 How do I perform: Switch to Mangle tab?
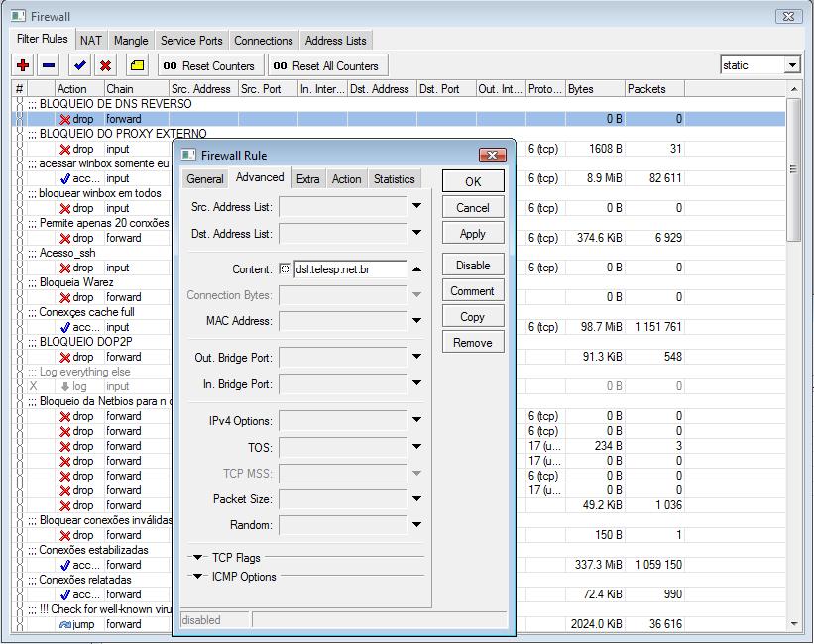coord(131,41)
